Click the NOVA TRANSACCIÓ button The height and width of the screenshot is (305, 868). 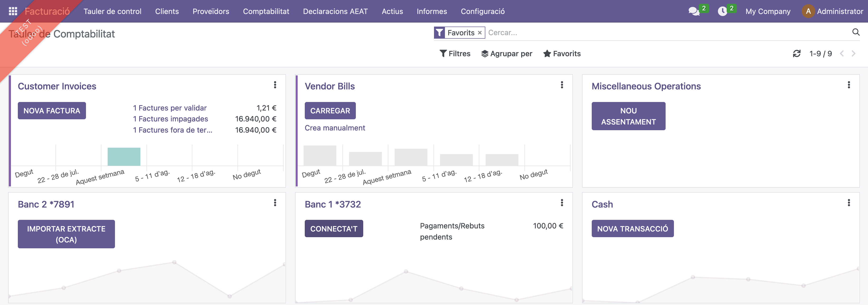pos(632,229)
